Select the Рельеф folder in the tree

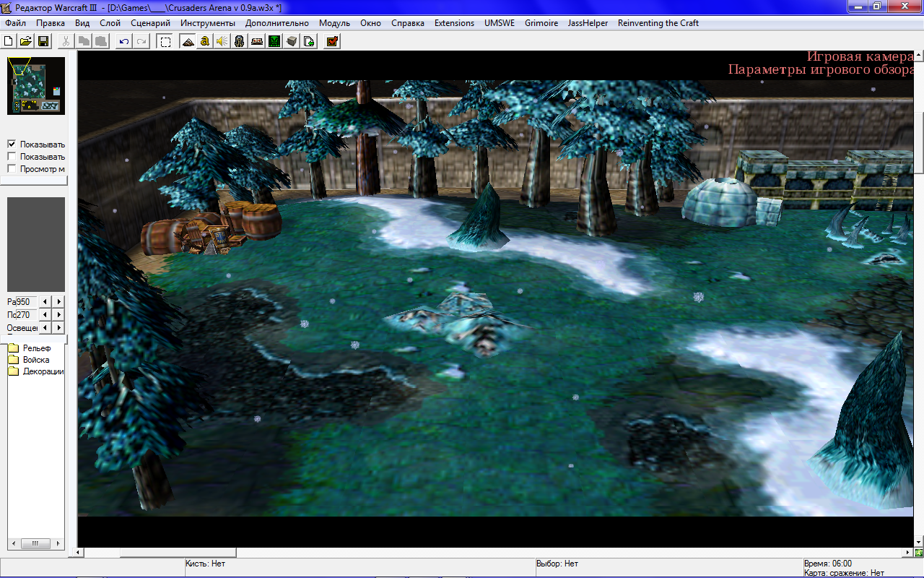37,348
